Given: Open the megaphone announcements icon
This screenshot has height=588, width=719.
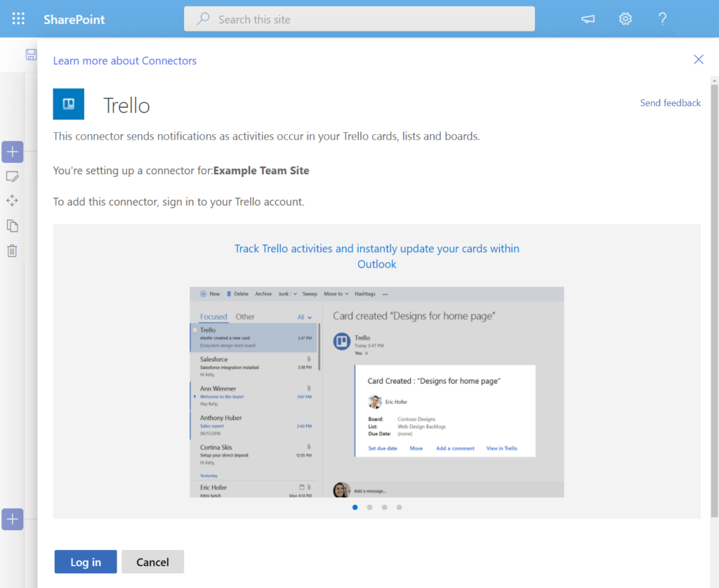Looking at the screenshot, I should coord(588,19).
